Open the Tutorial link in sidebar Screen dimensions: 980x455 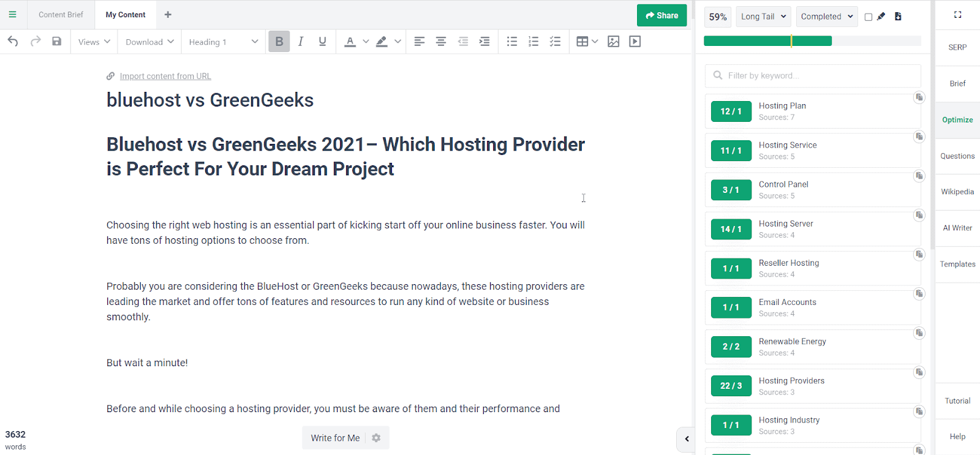[x=957, y=401]
